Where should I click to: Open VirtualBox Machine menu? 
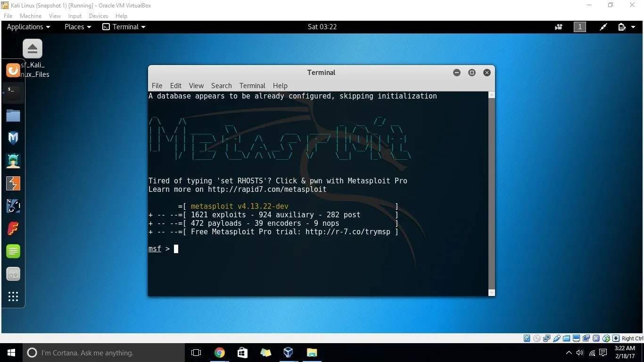[31, 16]
